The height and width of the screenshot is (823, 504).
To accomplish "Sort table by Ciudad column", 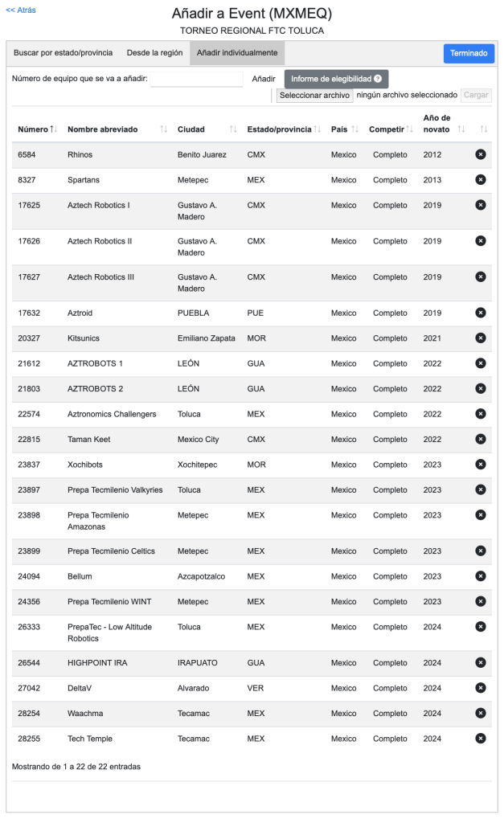I will (x=207, y=129).
